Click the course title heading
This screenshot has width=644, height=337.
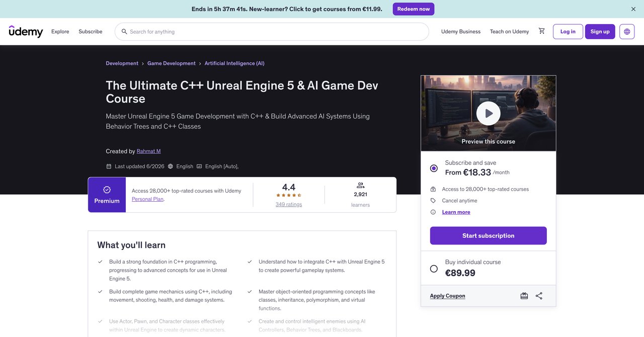(x=242, y=92)
